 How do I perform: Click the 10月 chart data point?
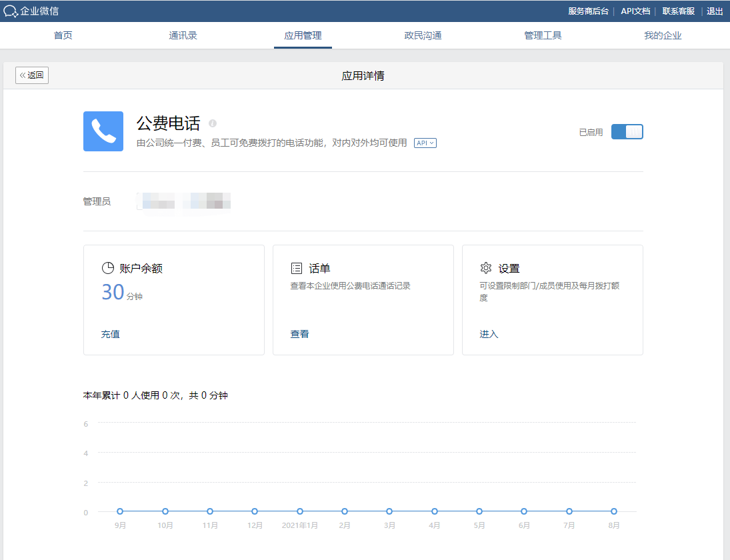coord(165,511)
